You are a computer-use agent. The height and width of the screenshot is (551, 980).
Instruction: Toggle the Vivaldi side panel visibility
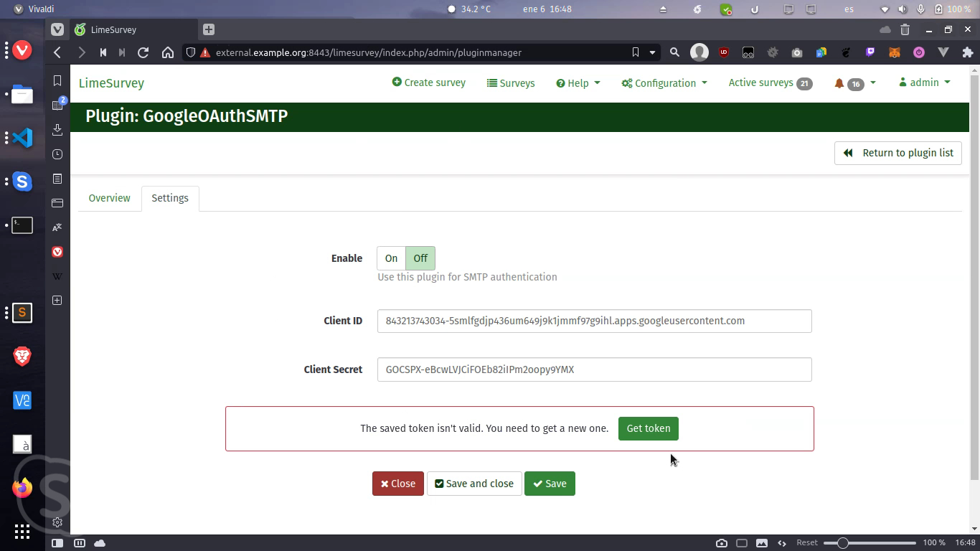(x=57, y=543)
